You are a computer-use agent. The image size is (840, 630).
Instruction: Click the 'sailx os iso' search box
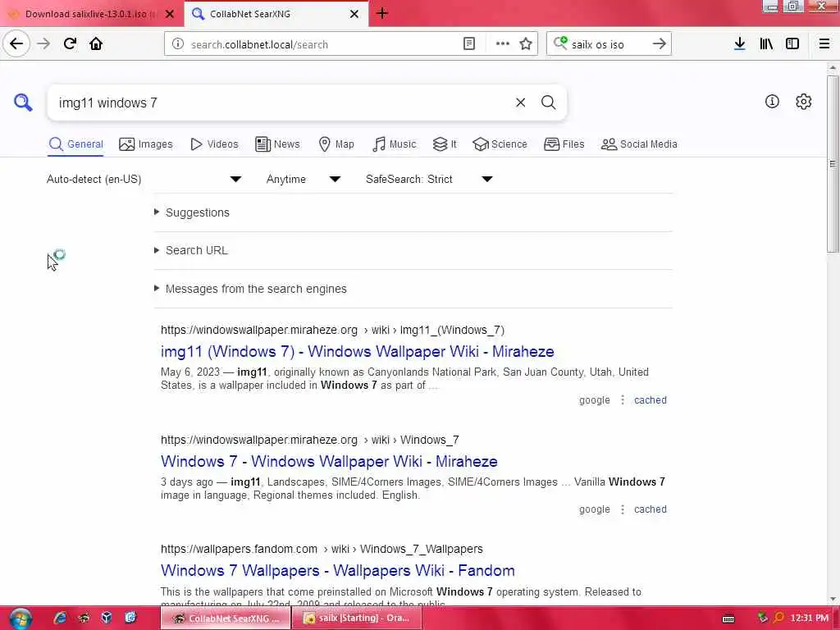click(x=608, y=44)
